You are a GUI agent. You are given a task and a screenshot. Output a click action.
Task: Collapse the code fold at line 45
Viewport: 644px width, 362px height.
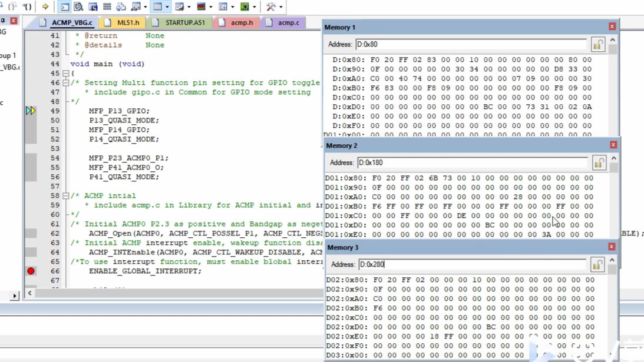tap(66, 74)
